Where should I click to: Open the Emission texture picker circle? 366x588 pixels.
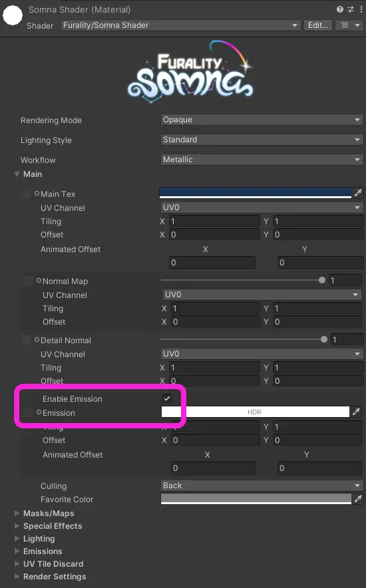[39, 412]
